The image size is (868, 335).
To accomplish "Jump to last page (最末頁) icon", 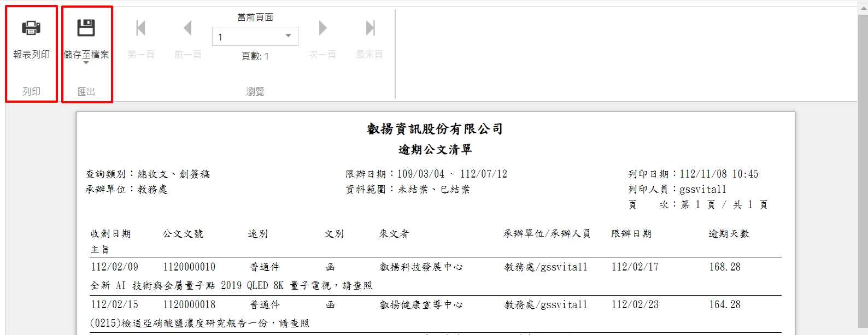I will (370, 28).
